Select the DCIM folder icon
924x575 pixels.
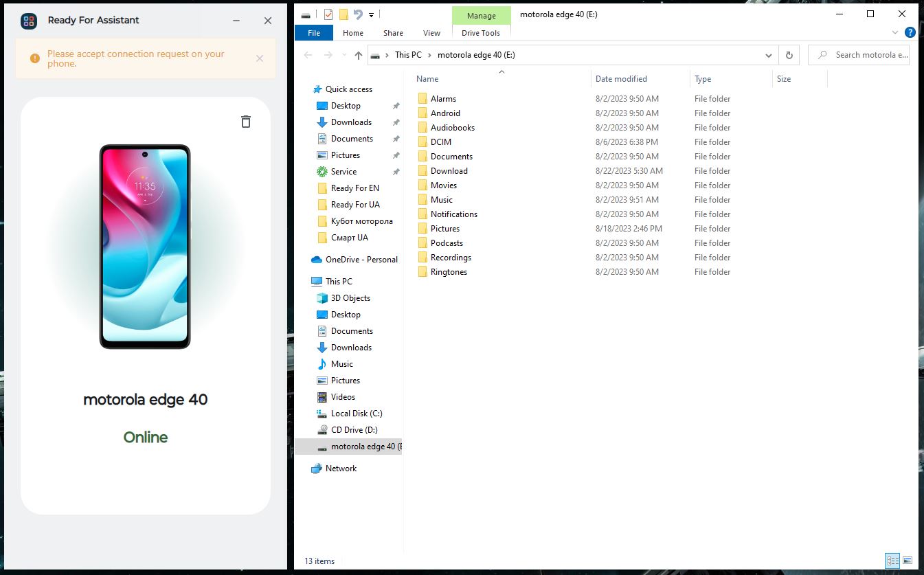pyautogui.click(x=422, y=142)
